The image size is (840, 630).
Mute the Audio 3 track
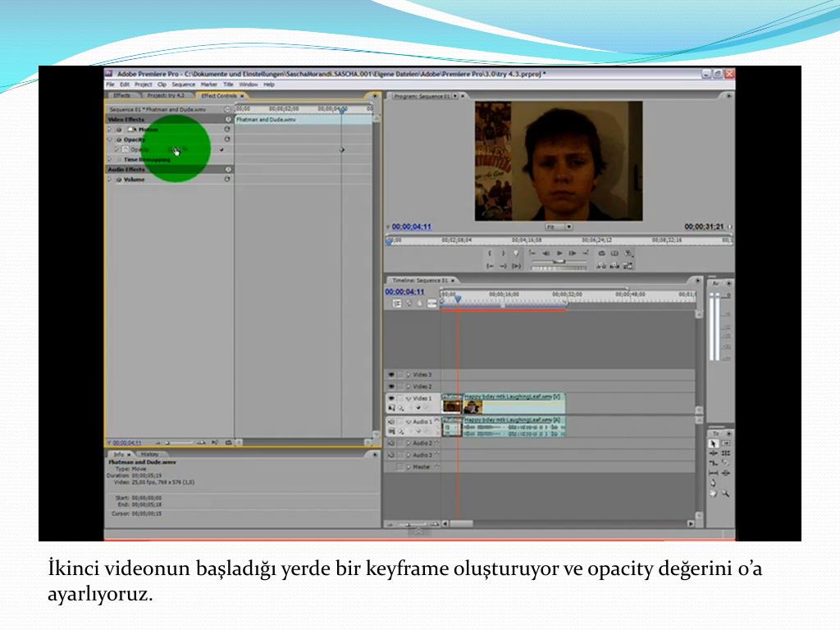pyautogui.click(x=391, y=455)
